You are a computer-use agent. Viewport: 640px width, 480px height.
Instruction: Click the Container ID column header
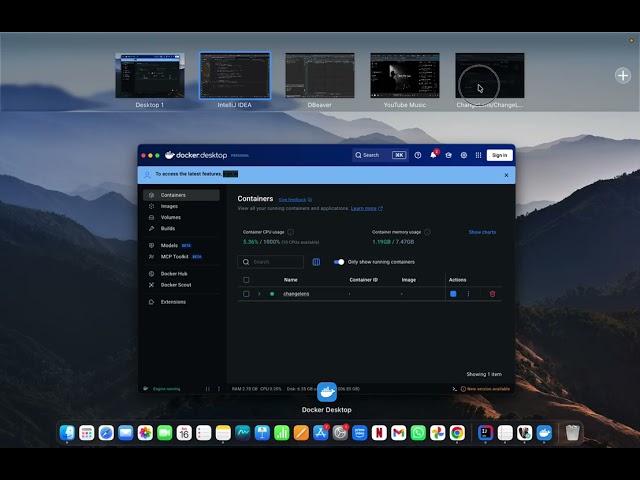click(363, 280)
